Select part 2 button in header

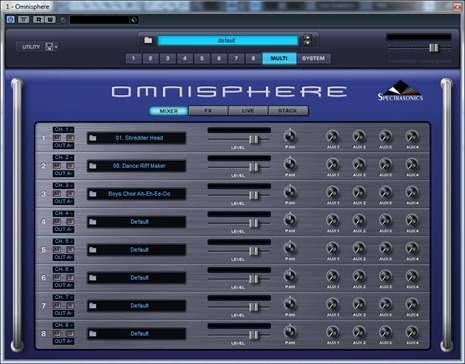coord(150,58)
